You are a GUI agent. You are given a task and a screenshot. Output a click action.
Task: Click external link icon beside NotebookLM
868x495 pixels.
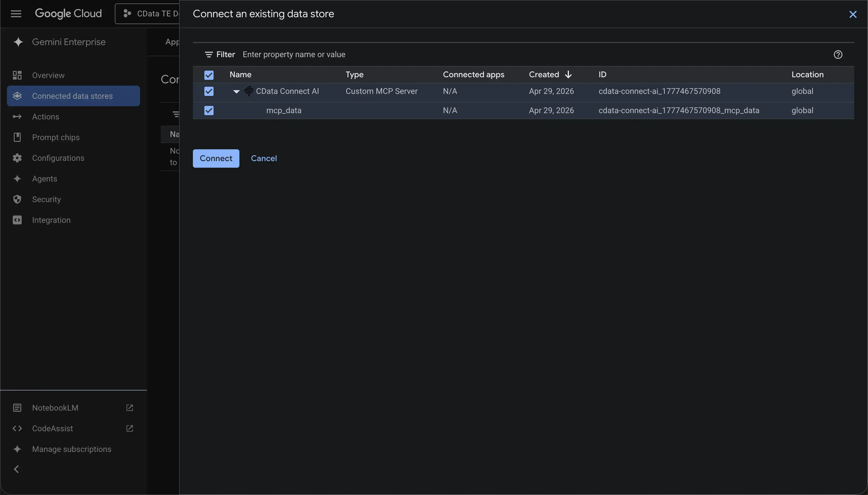coord(129,408)
